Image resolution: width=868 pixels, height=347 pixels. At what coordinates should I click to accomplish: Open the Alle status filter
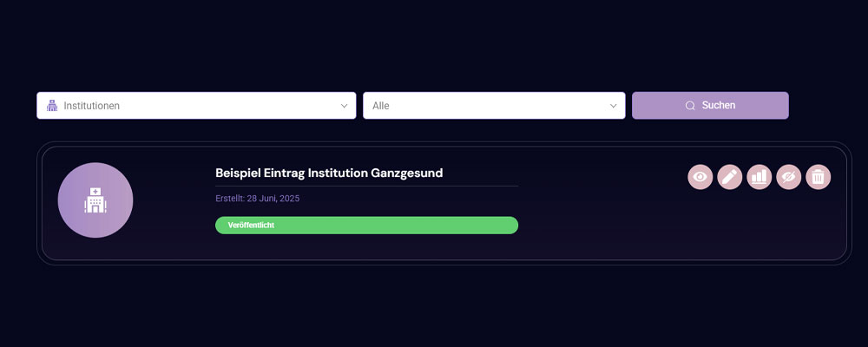(x=494, y=105)
